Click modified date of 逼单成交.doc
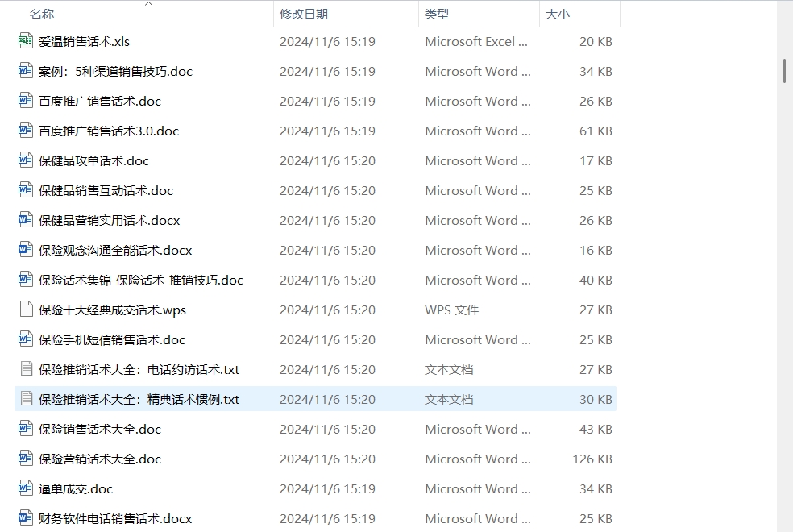The width and height of the screenshot is (793, 532). coord(328,489)
